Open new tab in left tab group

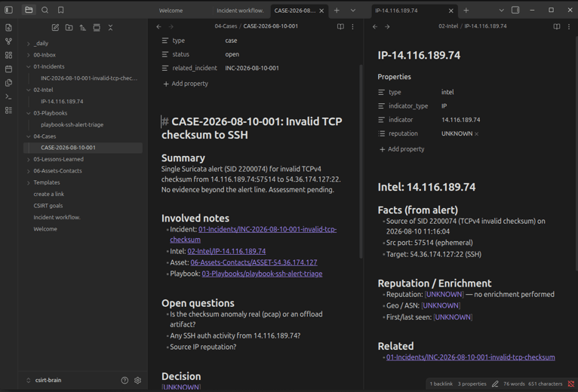tap(337, 11)
